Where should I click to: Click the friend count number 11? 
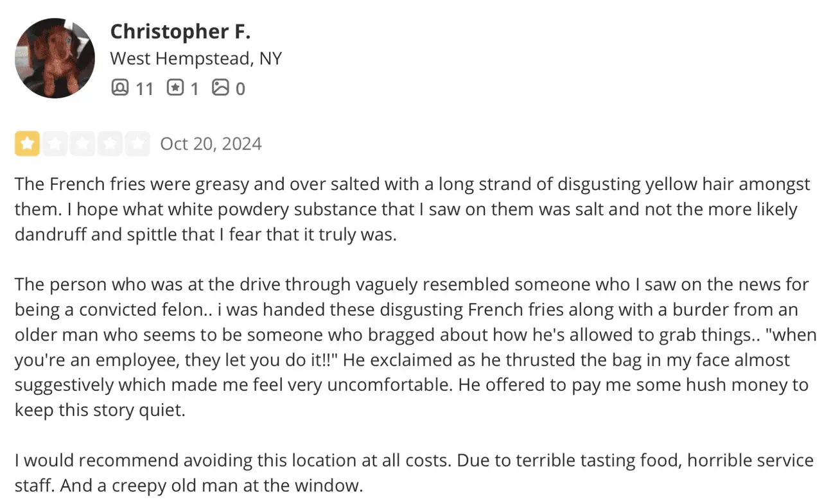pos(144,88)
